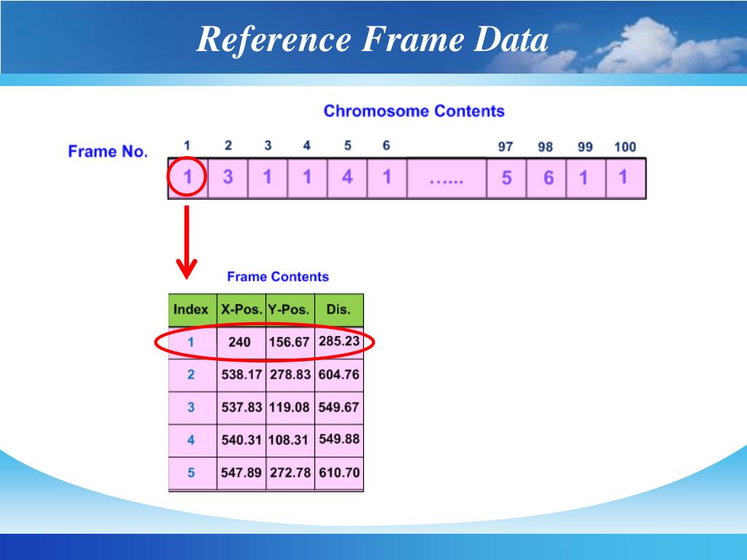747x560 pixels.
Task: Select the Y-Pos. value 278.83
Action: coord(290,374)
